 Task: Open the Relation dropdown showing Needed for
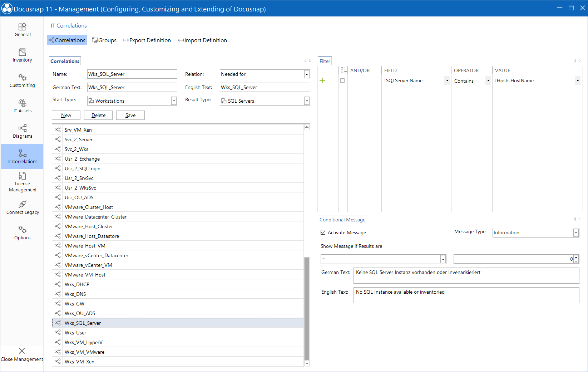pos(306,74)
